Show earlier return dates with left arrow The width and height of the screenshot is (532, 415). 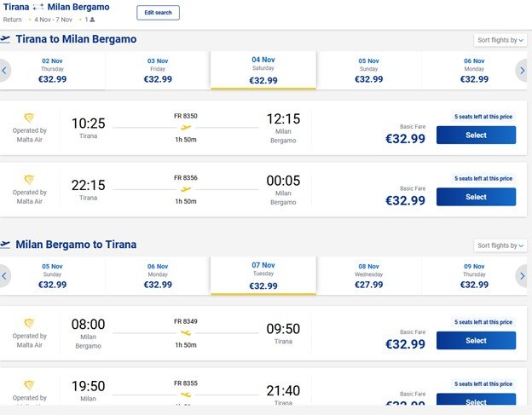tap(5, 276)
